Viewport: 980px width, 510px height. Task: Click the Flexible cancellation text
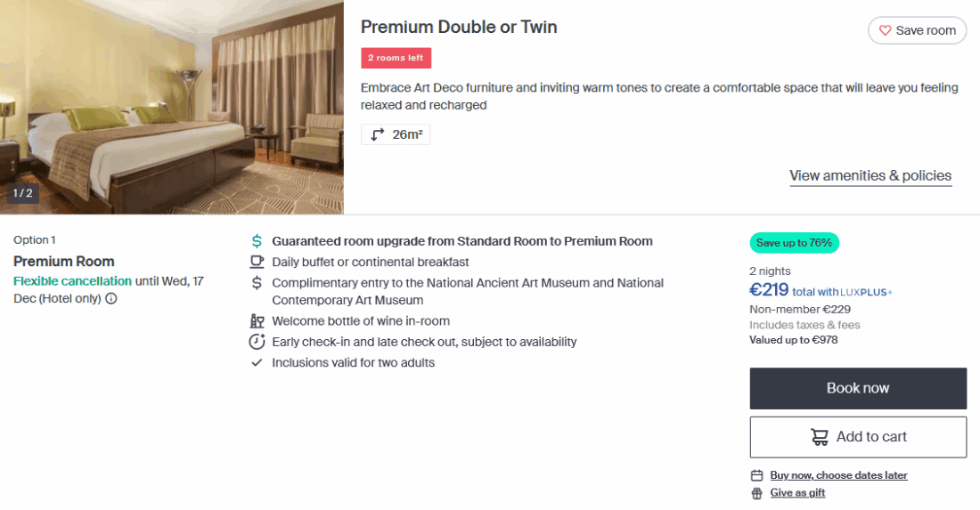(72, 281)
